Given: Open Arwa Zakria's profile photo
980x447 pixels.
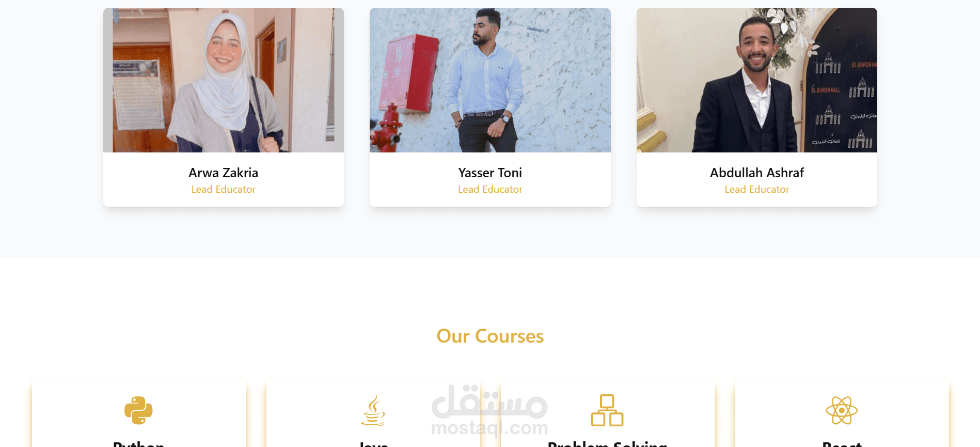Looking at the screenshot, I should click(x=224, y=80).
